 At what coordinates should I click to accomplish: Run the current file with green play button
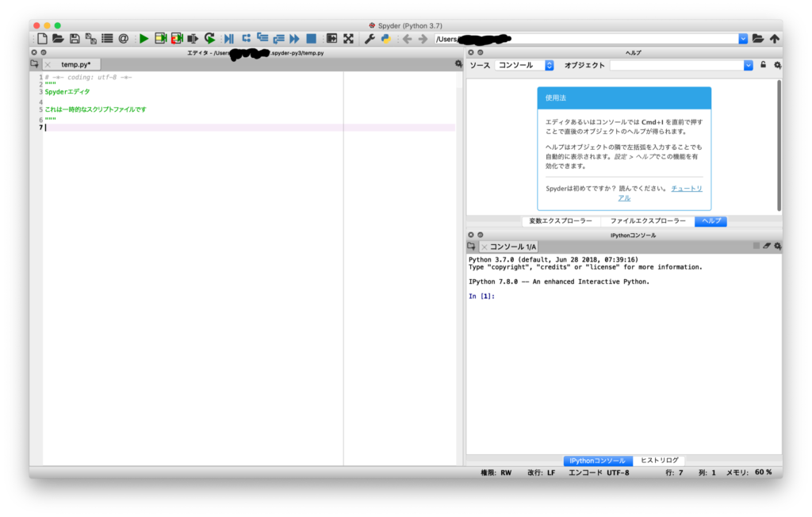point(144,38)
